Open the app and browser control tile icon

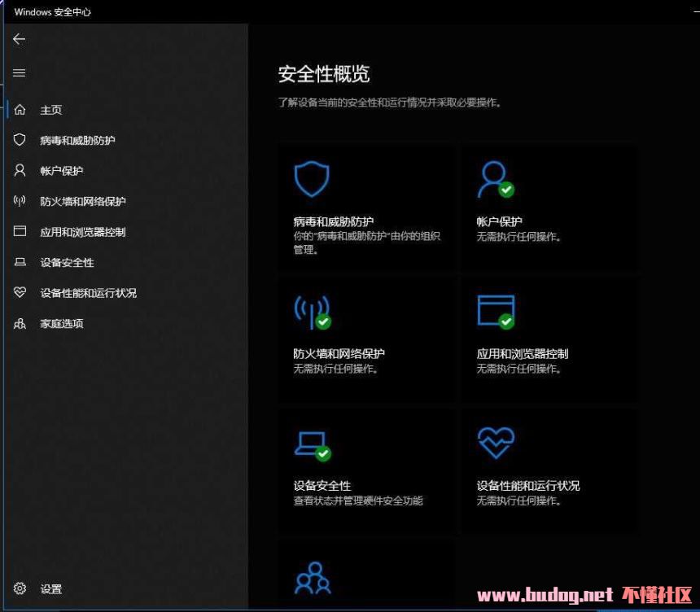[496, 312]
